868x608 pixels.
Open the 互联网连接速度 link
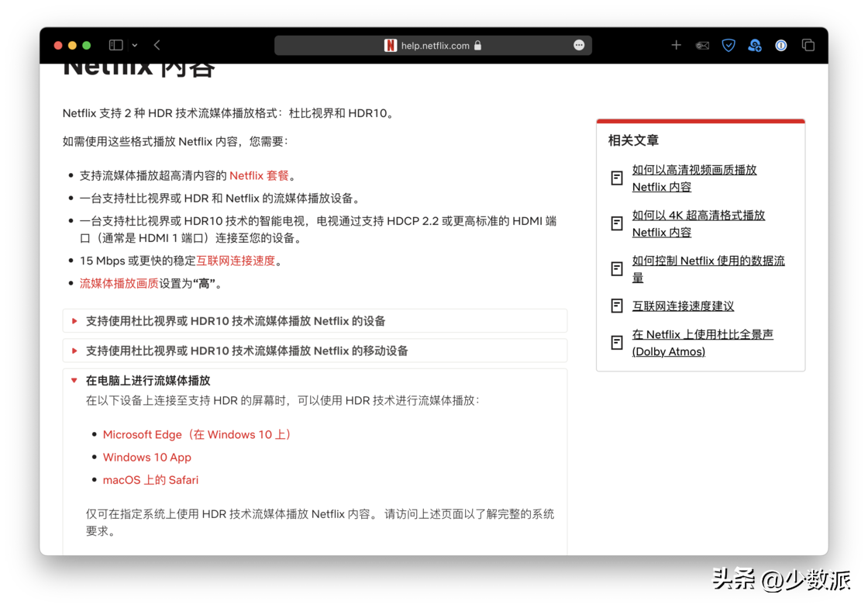(236, 261)
